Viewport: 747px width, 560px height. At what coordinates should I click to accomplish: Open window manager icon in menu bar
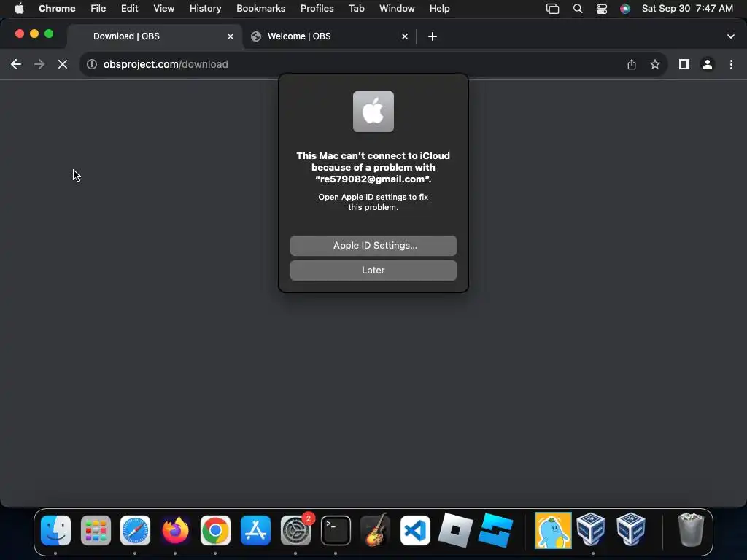(553, 9)
